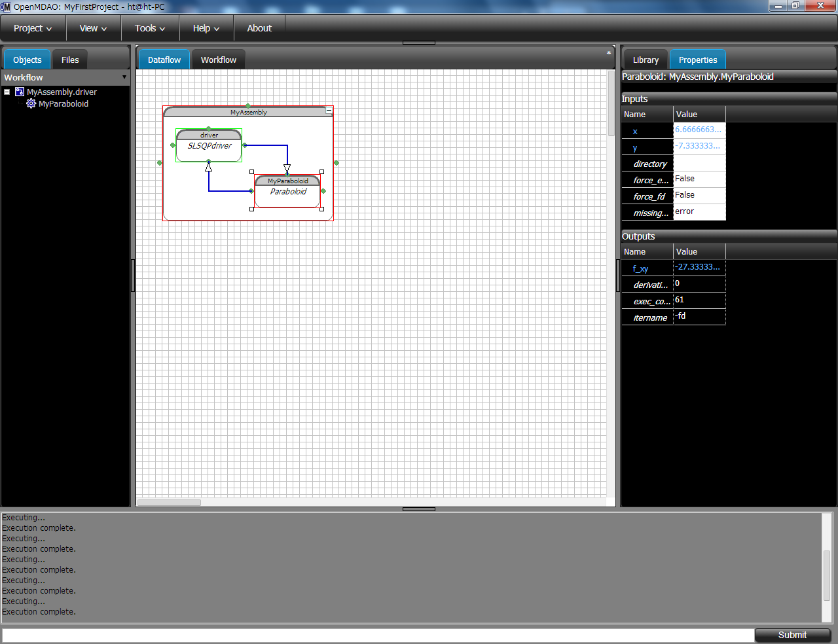Click the console pane splitter handle

point(419,509)
